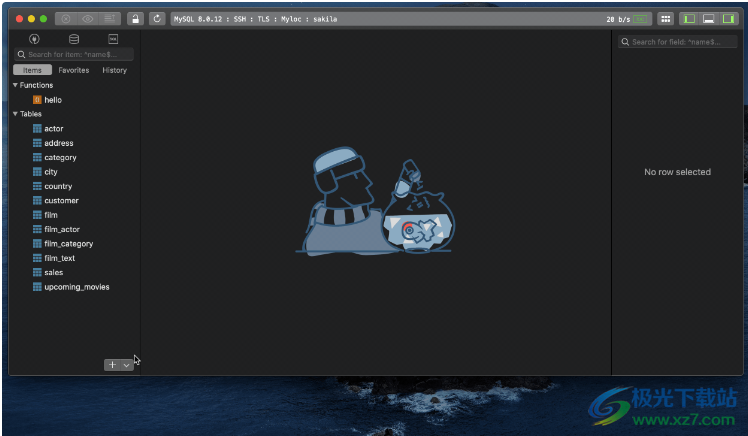Toggle the bottom console panel visibility
Image resolution: width=748 pixels, height=436 pixels.
point(709,19)
